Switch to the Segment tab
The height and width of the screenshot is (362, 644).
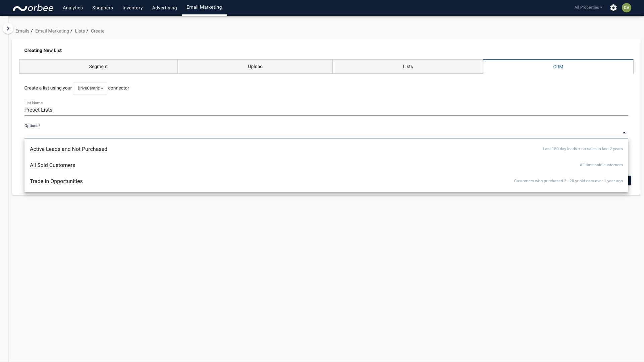[98, 67]
